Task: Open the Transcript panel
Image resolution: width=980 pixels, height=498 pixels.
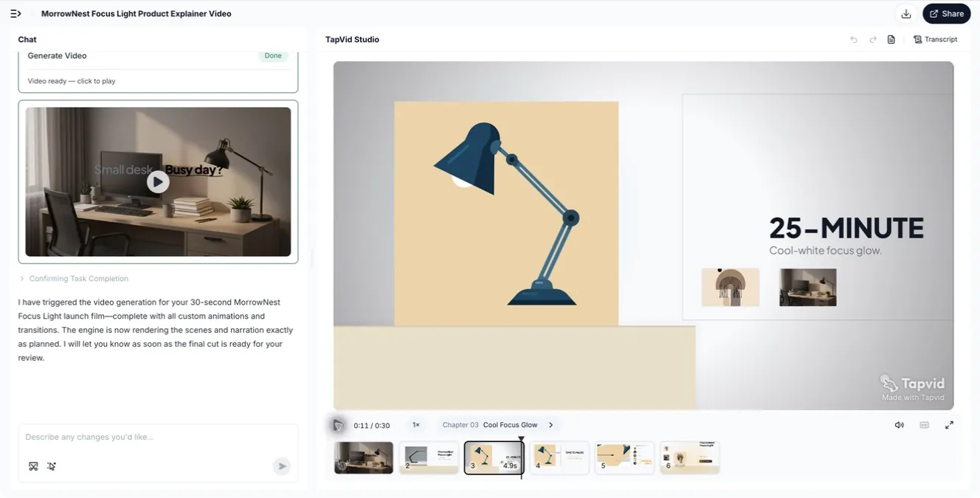Action: pos(935,40)
